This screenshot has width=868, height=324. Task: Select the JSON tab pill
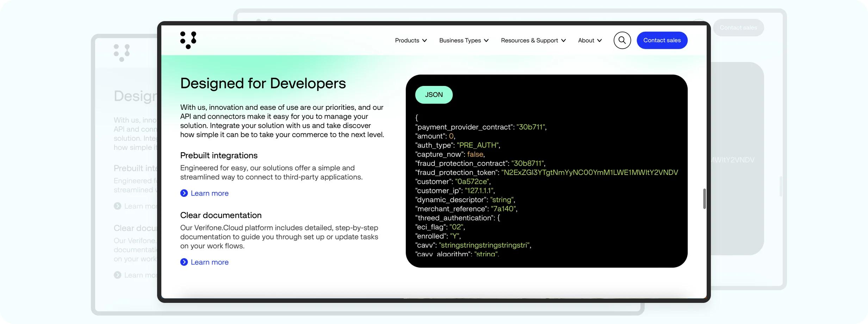point(434,95)
